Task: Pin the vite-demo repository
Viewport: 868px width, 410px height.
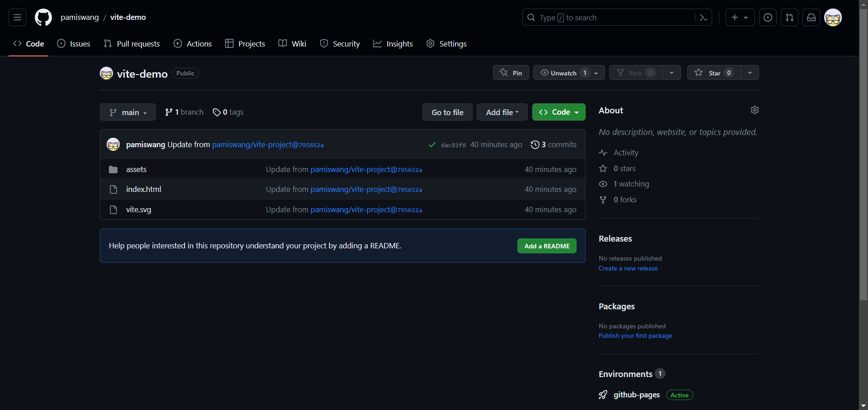Action: 511,73
